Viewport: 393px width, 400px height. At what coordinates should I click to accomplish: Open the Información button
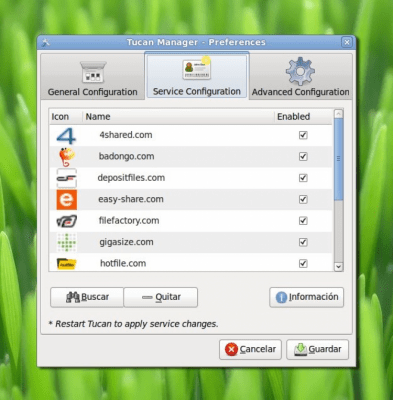[x=306, y=297]
